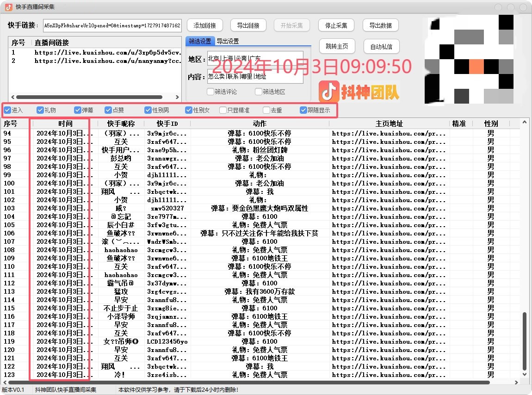Uncheck the 点赞 checkbox
Screen dimensions: 532x395
point(108,110)
